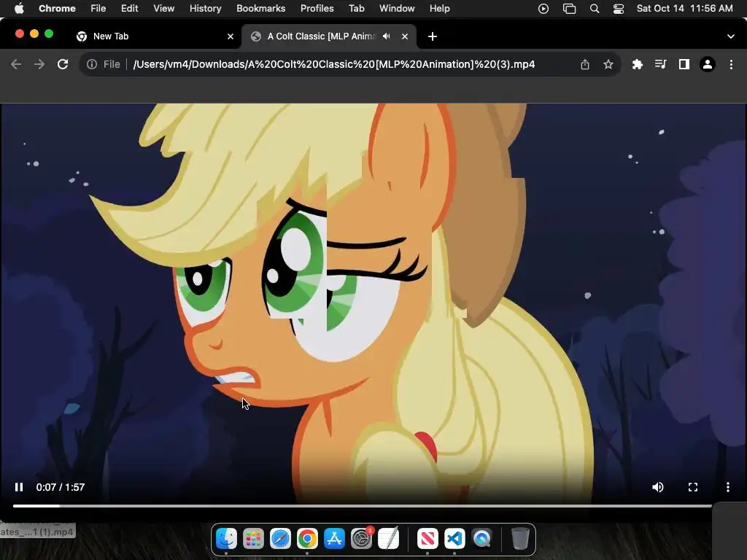Open the Chrome profile avatar menu

tap(708, 64)
